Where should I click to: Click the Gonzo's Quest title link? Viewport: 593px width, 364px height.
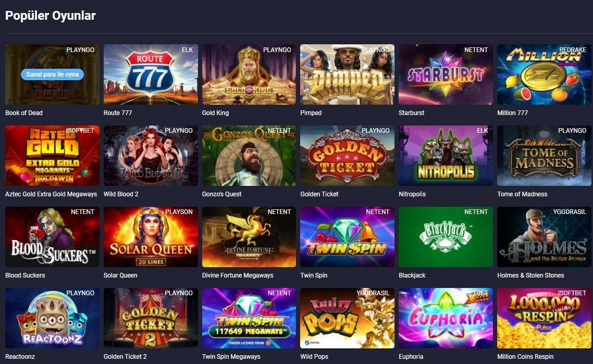click(221, 194)
